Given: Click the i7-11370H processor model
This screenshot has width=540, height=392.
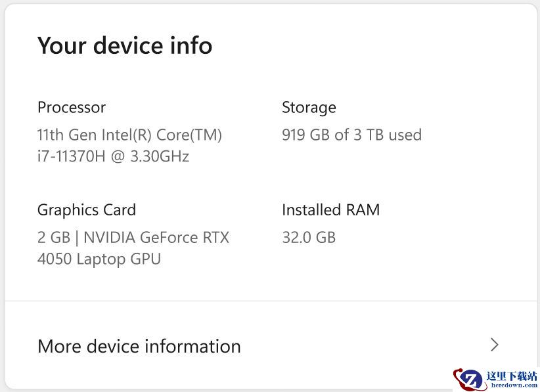Looking at the screenshot, I should (x=74, y=157).
